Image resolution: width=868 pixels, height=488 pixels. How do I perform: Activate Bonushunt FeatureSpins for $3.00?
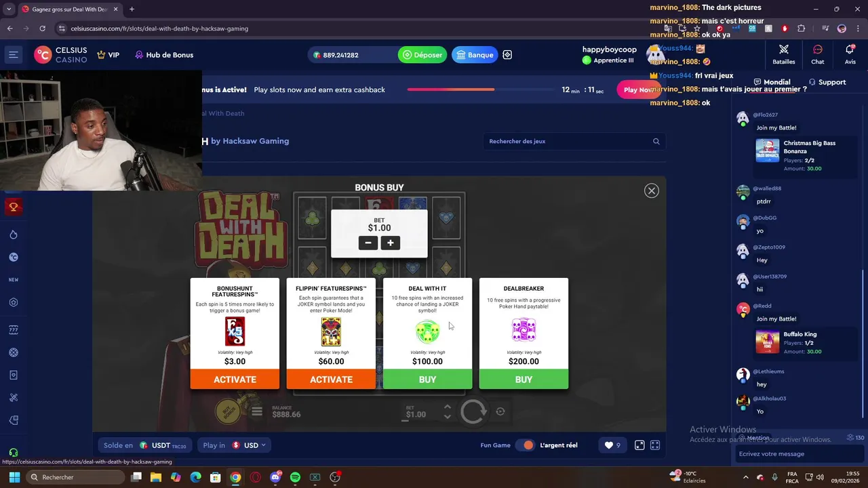pos(235,380)
